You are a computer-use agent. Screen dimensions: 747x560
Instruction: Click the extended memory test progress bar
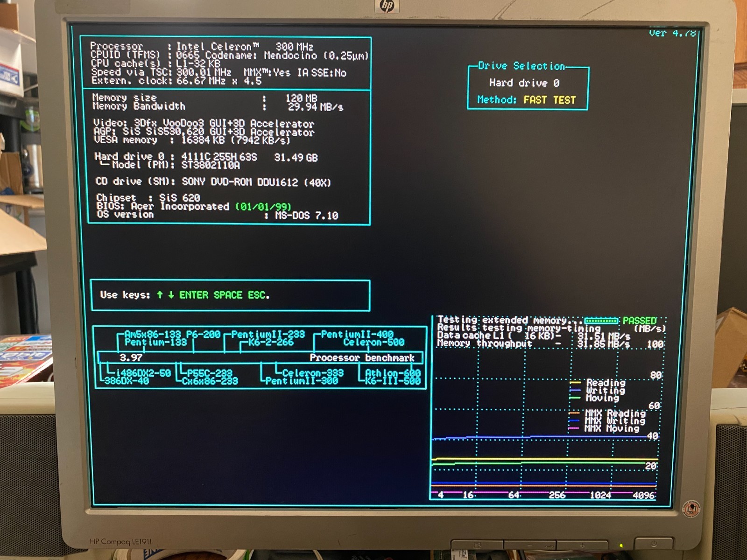pos(601,321)
